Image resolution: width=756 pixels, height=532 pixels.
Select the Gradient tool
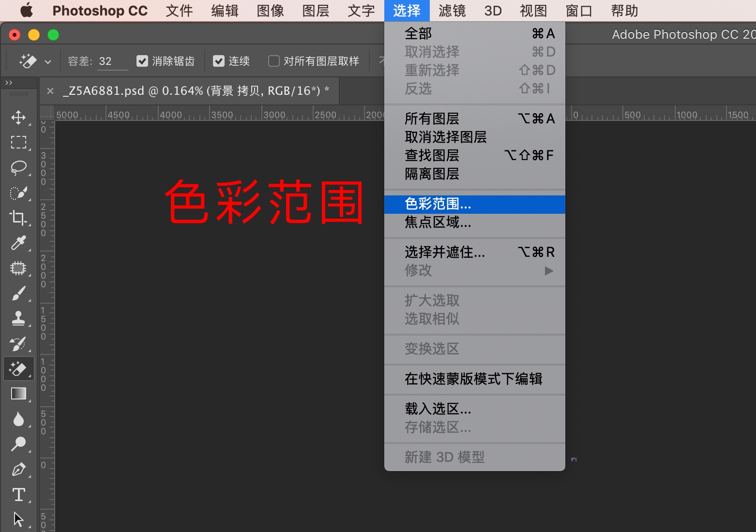coord(19,393)
